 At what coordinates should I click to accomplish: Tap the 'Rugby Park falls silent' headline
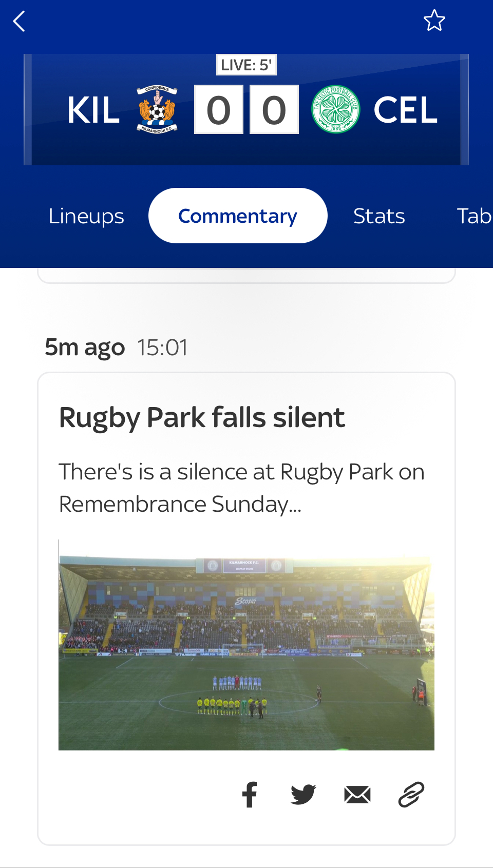(202, 417)
